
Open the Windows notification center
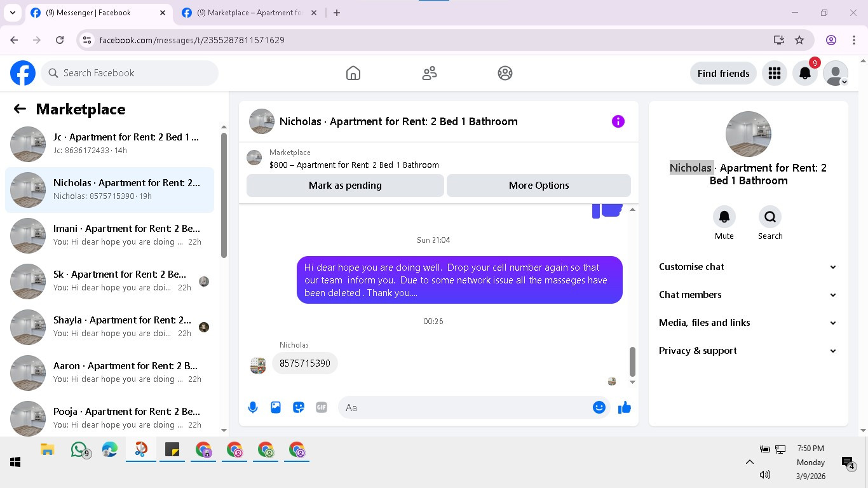point(848,463)
